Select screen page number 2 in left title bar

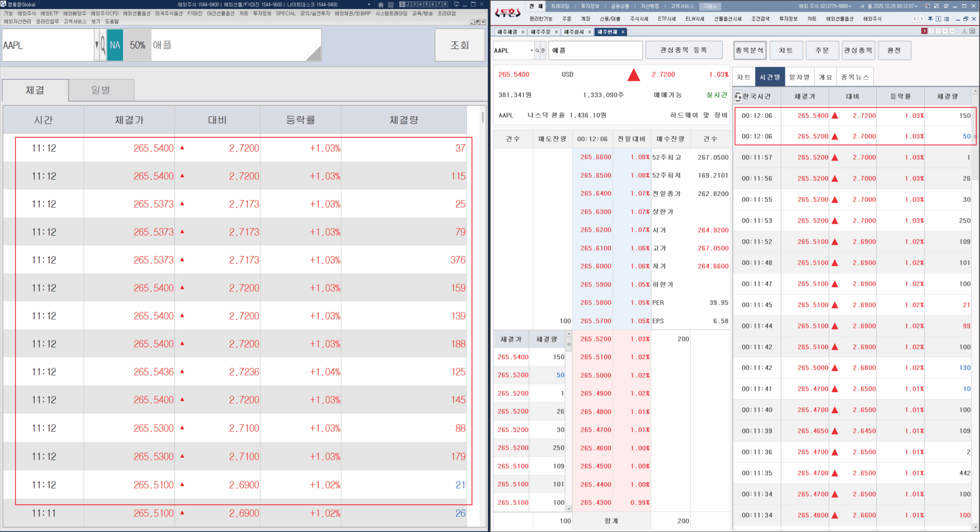(x=408, y=5)
